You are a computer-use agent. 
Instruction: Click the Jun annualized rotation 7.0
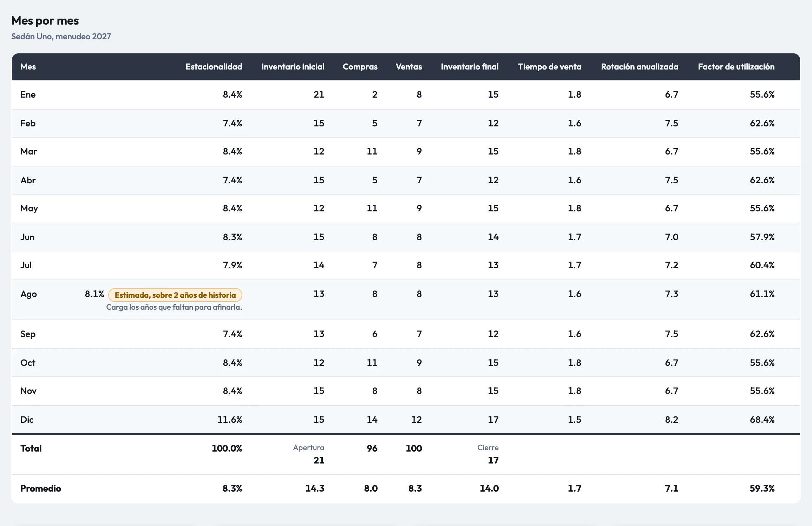[672, 237]
